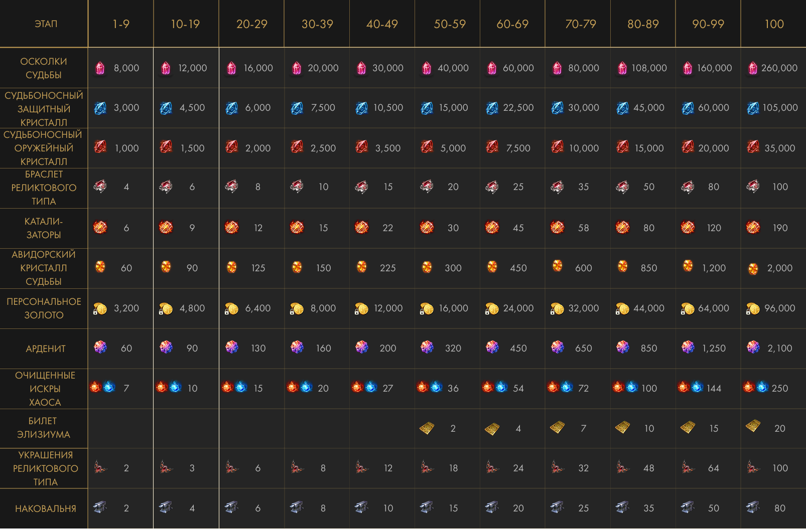Click the НАКОВАЛЬНЯ row label
This screenshot has width=806, height=532.
[x=45, y=508]
